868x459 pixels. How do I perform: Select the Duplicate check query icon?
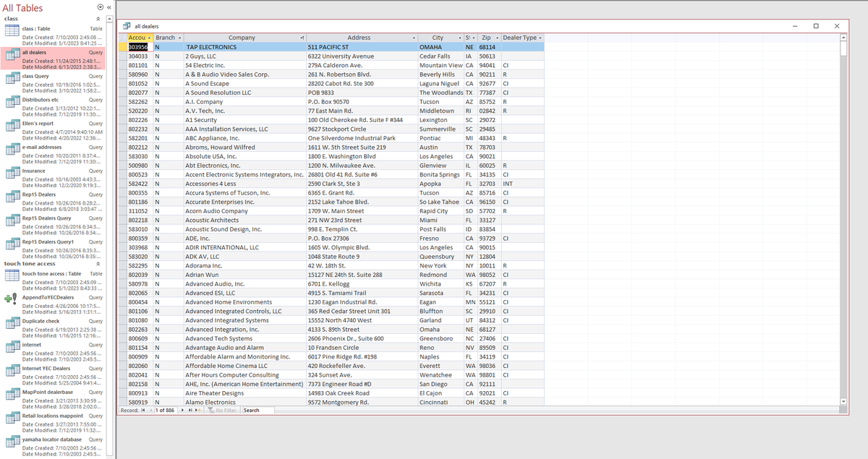click(x=12, y=325)
